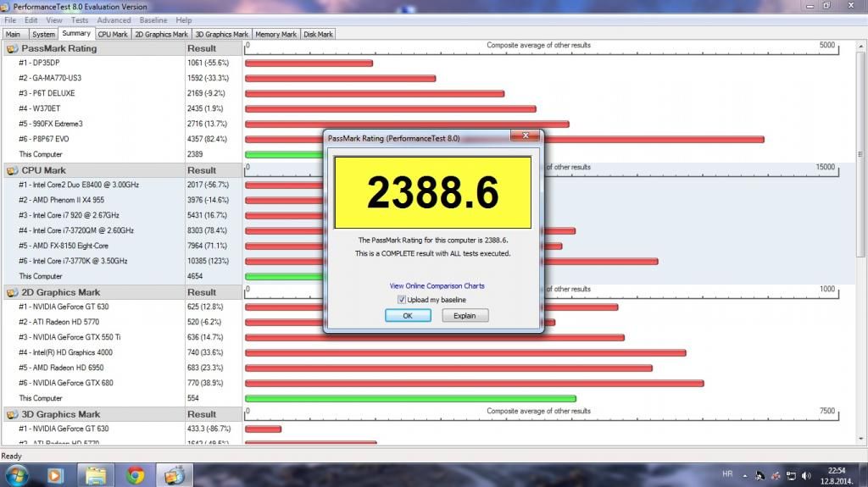Viewport: 868px width, 487px height.
Task: Click the 3D Graphics Mark section icon
Action: coord(12,414)
